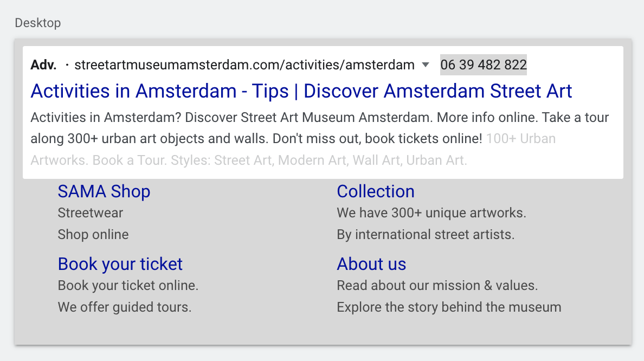Image resolution: width=644 pixels, height=361 pixels.
Task: Click the 'Streetwear' description line
Action: (x=91, y=213)
